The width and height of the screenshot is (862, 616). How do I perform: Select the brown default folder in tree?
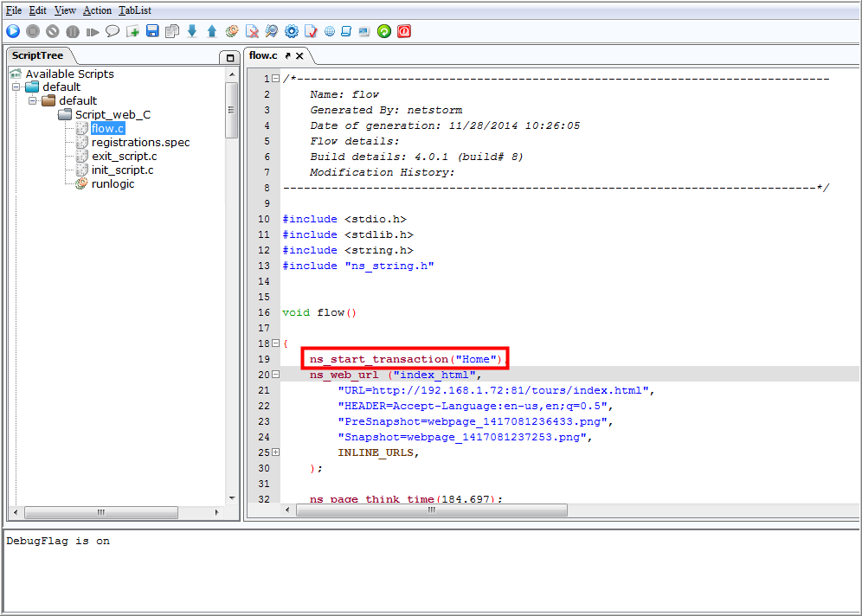[78, 100]
